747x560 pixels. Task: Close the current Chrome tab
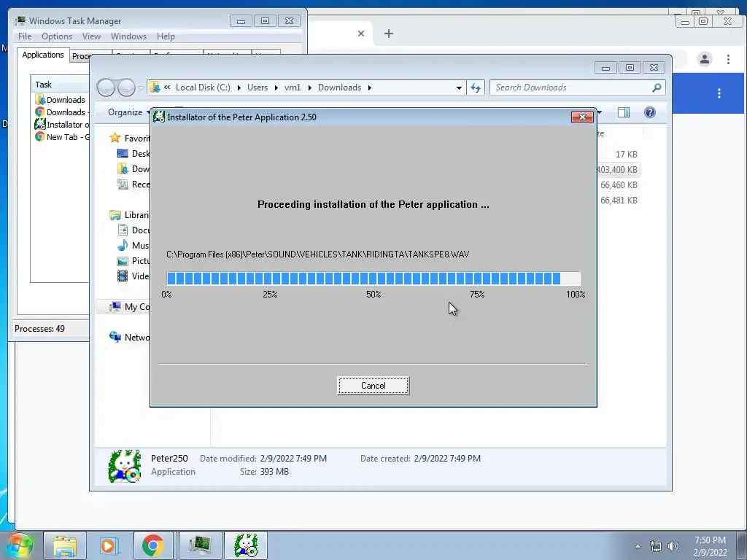(x=360, y=34)
